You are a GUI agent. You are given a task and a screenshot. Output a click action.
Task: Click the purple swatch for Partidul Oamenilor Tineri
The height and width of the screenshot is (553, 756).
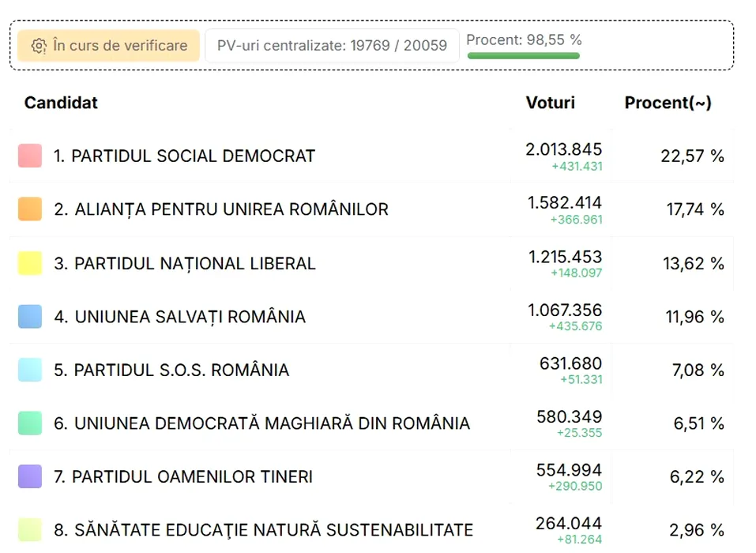coord(30,476)
